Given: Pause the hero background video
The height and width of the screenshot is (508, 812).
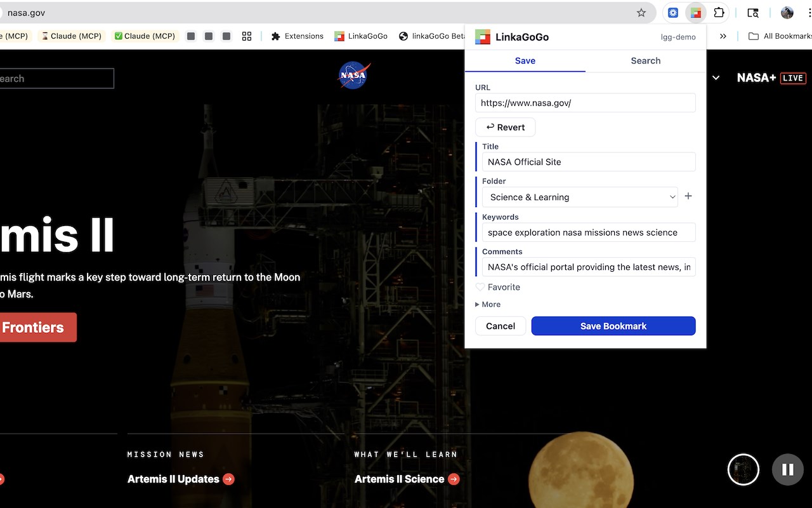Looking at the screenshot, I should click(x=788, y=469).
